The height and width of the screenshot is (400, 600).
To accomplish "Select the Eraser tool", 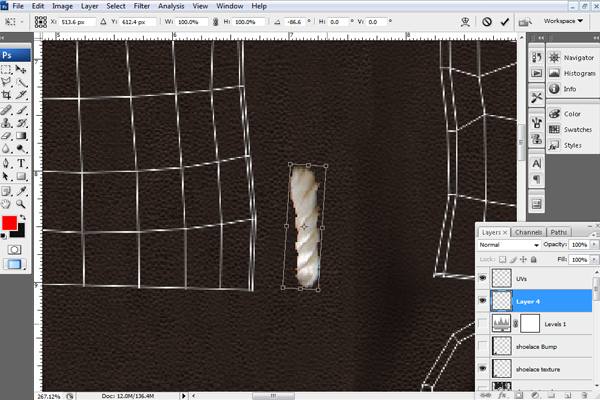I will [x=7, y=136].
